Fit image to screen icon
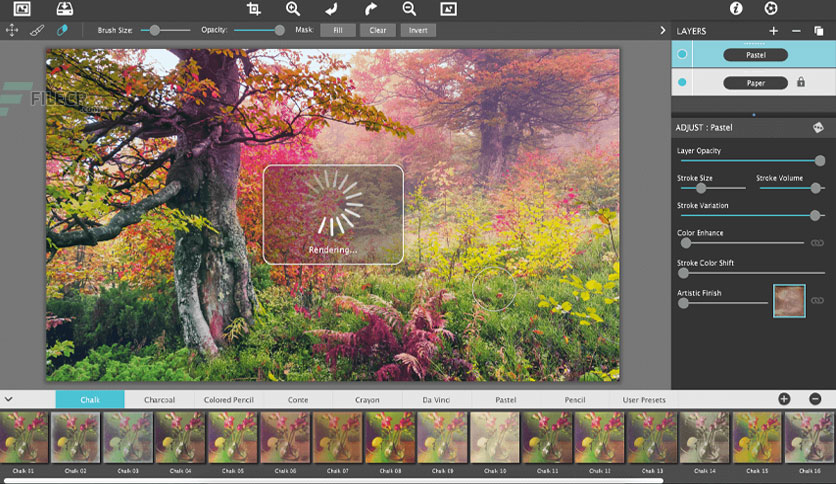Viewport: 836px width, 484px height. point(448,9)
